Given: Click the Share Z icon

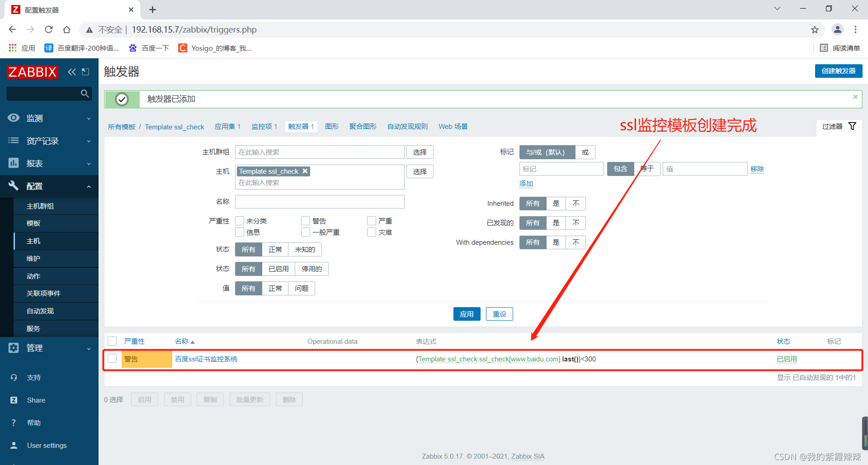Looking at the screenshot, I should pyautogui.click(x=14, y=400).
